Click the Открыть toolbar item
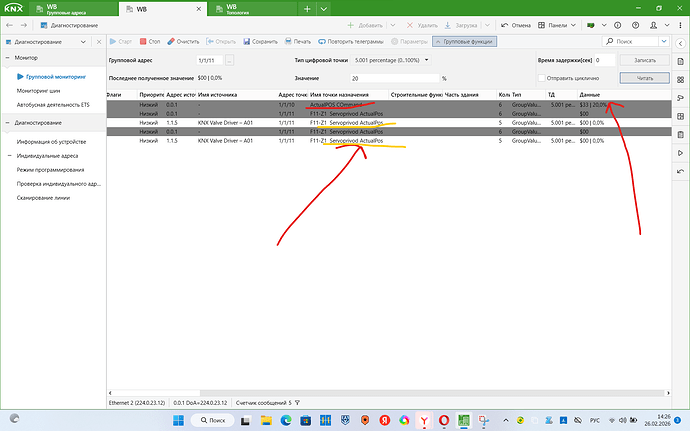This screenshot has height=431, width=690. [221, 41]
